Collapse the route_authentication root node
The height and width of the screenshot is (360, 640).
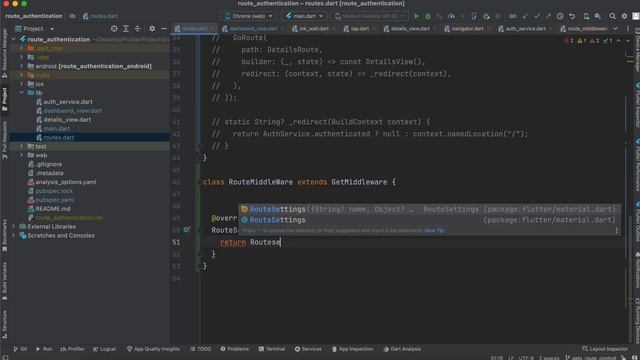click(13, 39)
